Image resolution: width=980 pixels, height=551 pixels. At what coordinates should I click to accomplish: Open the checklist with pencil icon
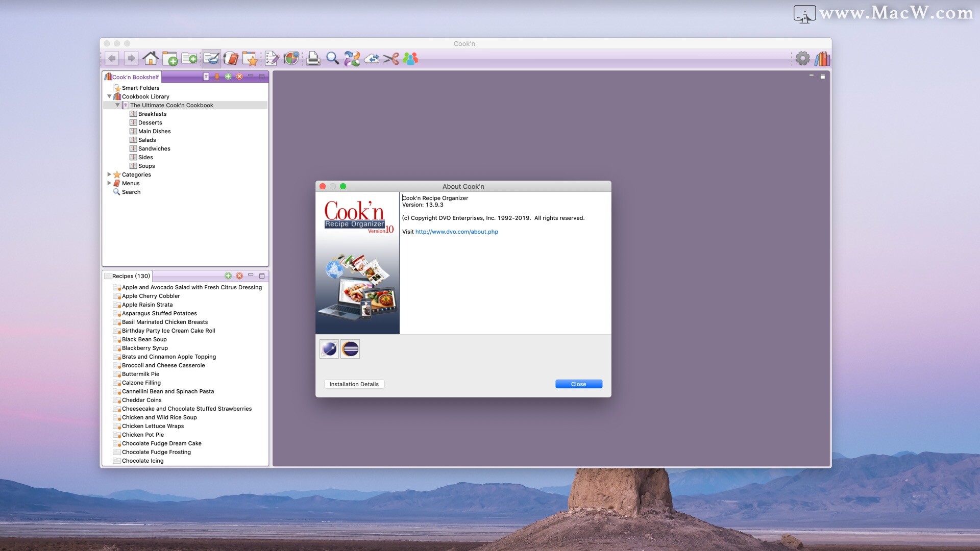click(272, 59)
